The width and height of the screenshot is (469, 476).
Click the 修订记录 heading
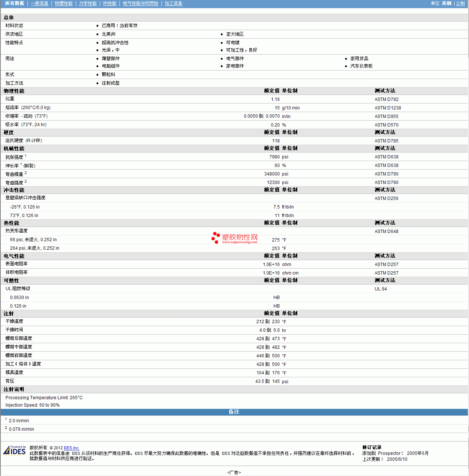click(372, 447)
